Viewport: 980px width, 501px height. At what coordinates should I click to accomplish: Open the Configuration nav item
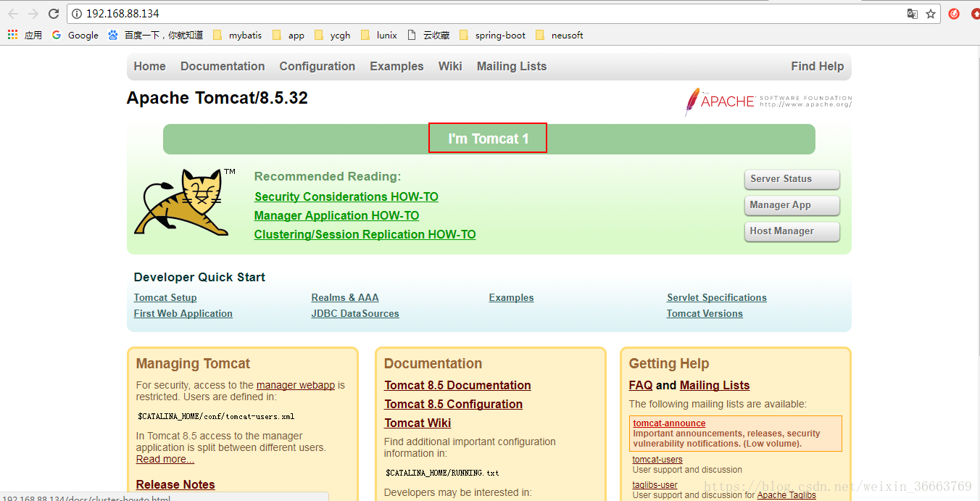(317, 66)
